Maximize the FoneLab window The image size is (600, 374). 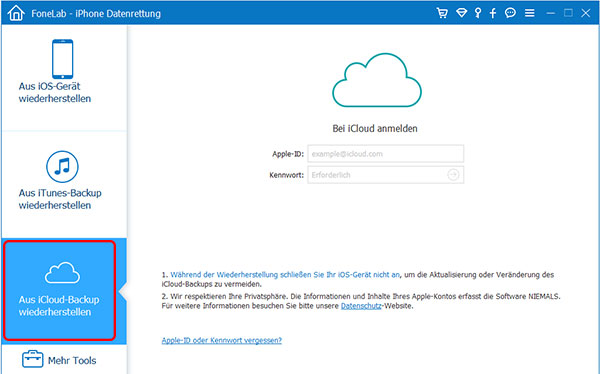[568, 13]
